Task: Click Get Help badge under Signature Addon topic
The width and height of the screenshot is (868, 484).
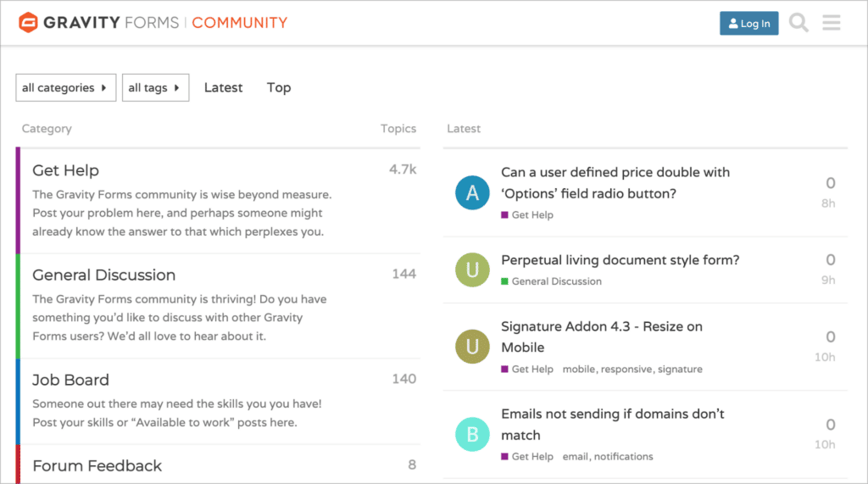Action: pos(527,369)
